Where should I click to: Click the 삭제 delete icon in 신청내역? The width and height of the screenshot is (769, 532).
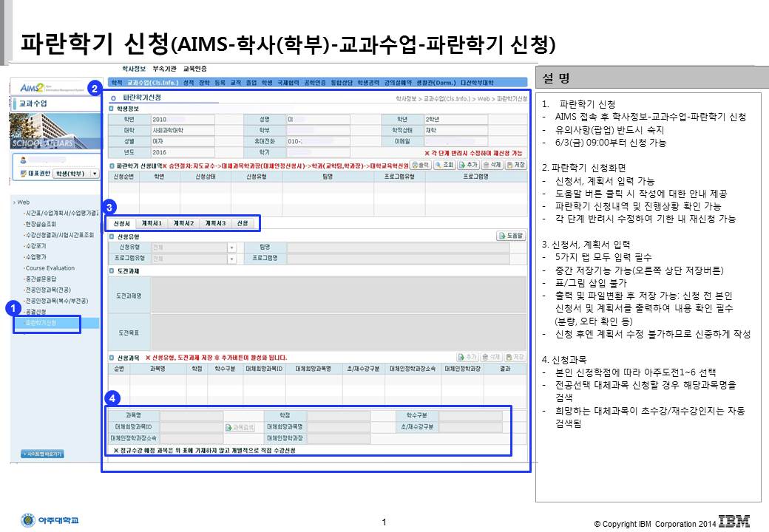(492, 165)
